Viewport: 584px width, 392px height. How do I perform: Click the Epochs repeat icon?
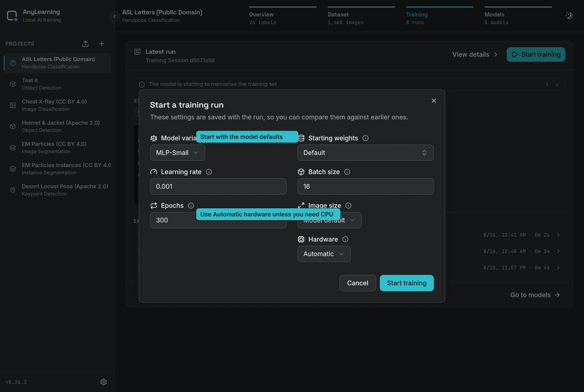click(x=154, y=206)
